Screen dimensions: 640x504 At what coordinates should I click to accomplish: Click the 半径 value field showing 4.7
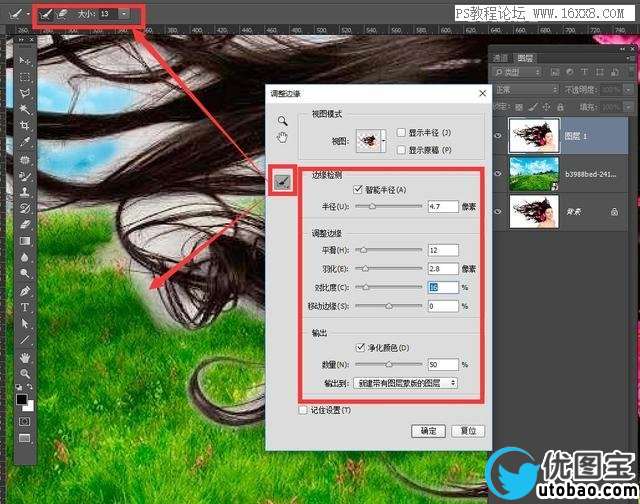pos(443,206)
